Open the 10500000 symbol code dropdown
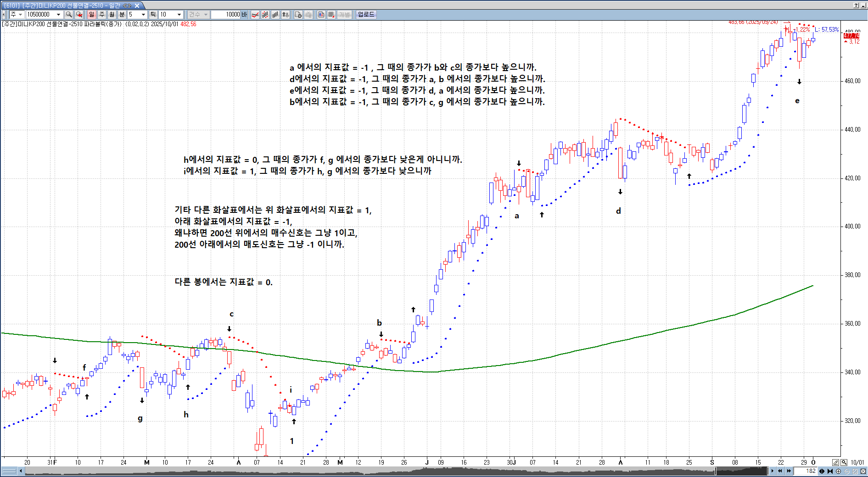This screenshot has width=868, height=477. 58,15
